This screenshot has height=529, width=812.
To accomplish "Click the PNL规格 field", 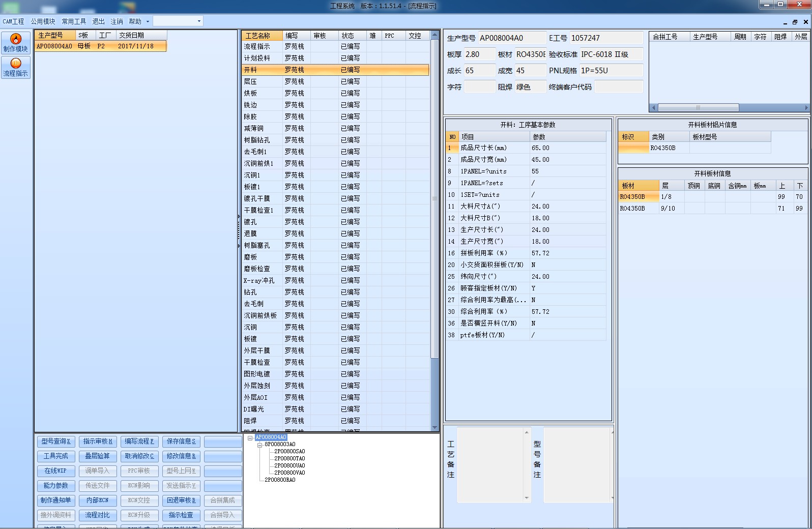I will [x=612, y=71].
